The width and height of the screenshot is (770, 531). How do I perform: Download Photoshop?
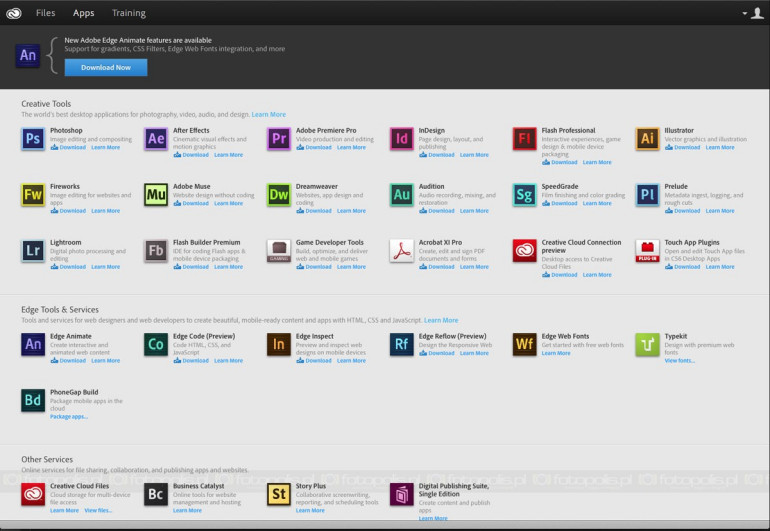pyautogui.click(x=68, y=147)
